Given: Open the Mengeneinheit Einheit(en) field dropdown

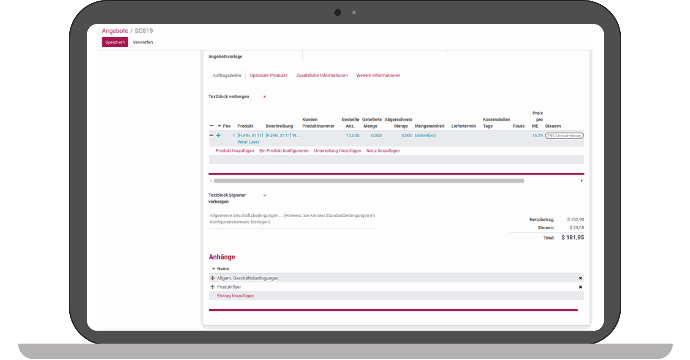Looking at the screenshot, I should tap(426, 136).
